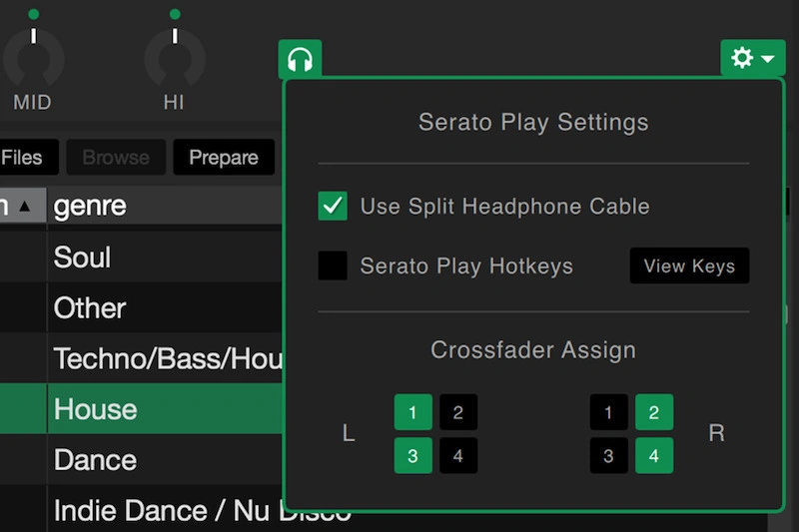Click the ascending sort arrow column header
The width and height of the screenshot is (799, 532).
tap(23, 206)
